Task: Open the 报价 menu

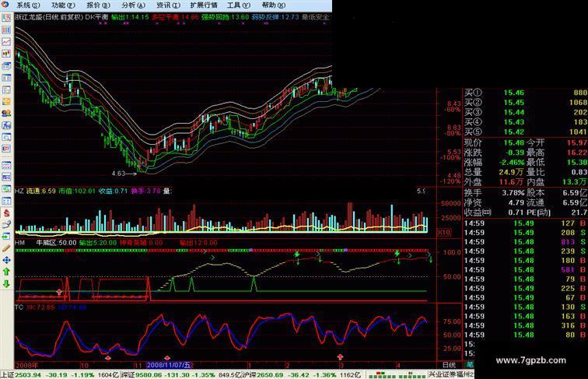Action: tap(98, 5)
